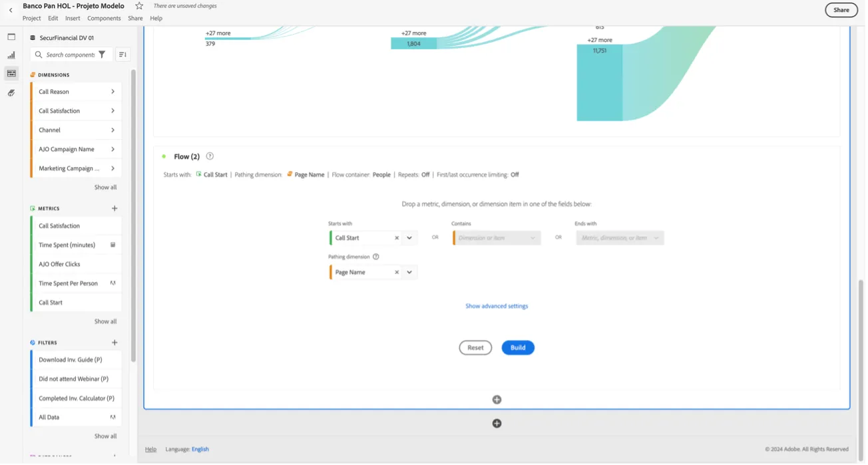
Task: Open the Contains dimension or item dropdown
Action: pyautogui.click(x=497, y=237)
